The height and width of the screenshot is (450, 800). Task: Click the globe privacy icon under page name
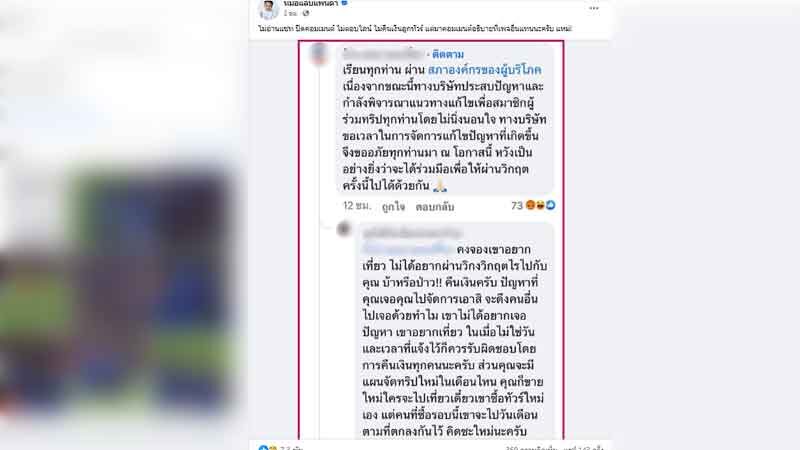click(306, 13)
